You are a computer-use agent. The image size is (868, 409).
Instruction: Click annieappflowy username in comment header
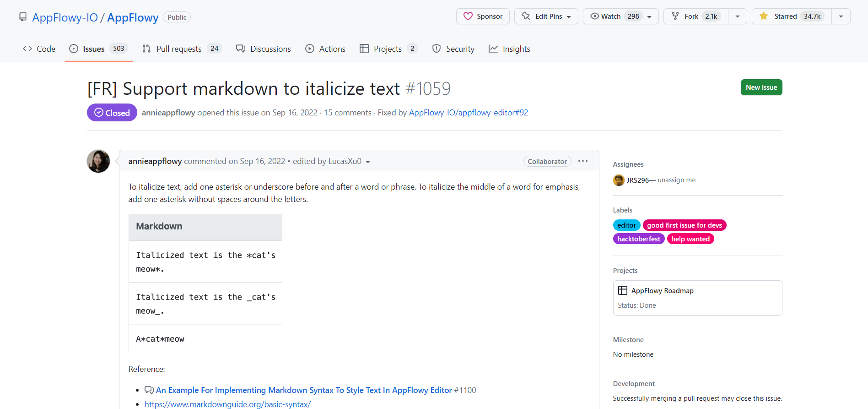point(155,161)
